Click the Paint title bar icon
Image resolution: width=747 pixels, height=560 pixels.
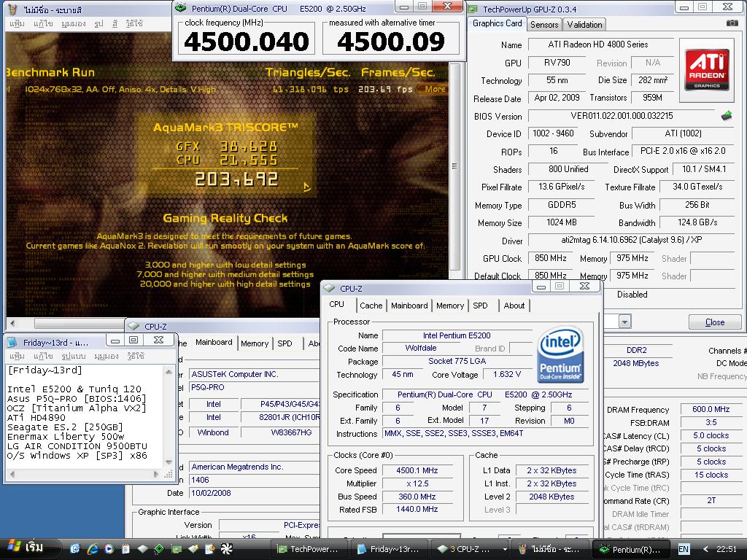13,9
